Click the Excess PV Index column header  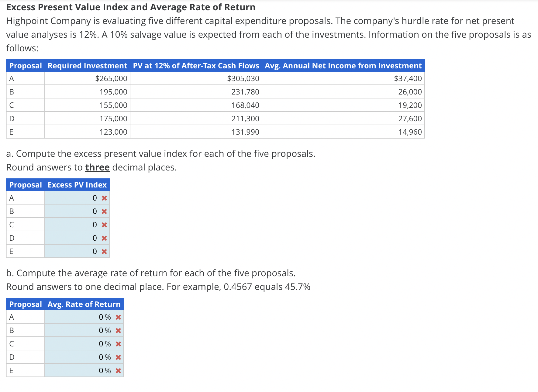click(77, 184)
